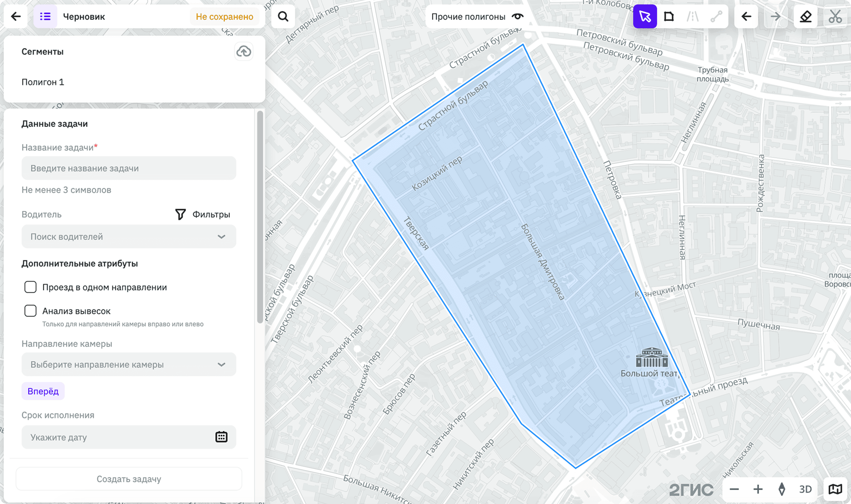Open the map layers icon

pos(835,489)
